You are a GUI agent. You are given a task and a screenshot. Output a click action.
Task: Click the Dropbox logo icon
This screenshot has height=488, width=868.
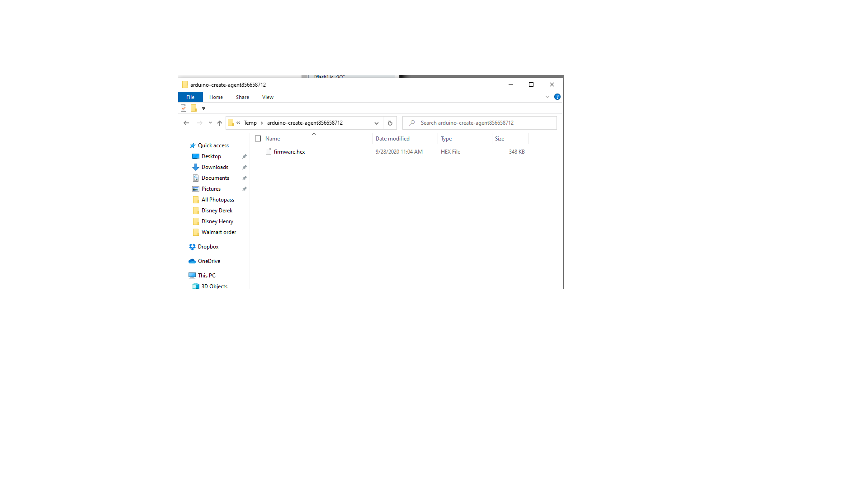(192, 247)
